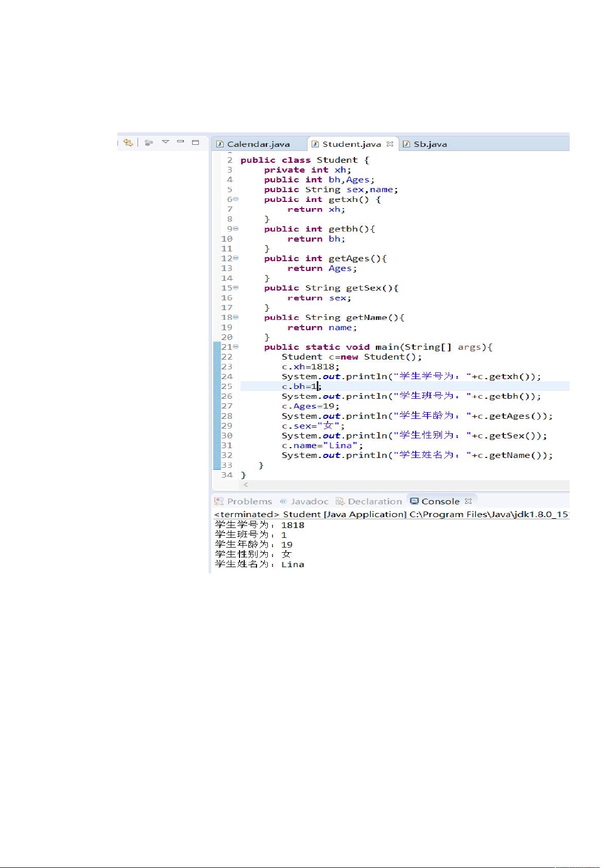Screen dimensions: 614x868
Task: Select the Console tab
Action: [440, 501]
